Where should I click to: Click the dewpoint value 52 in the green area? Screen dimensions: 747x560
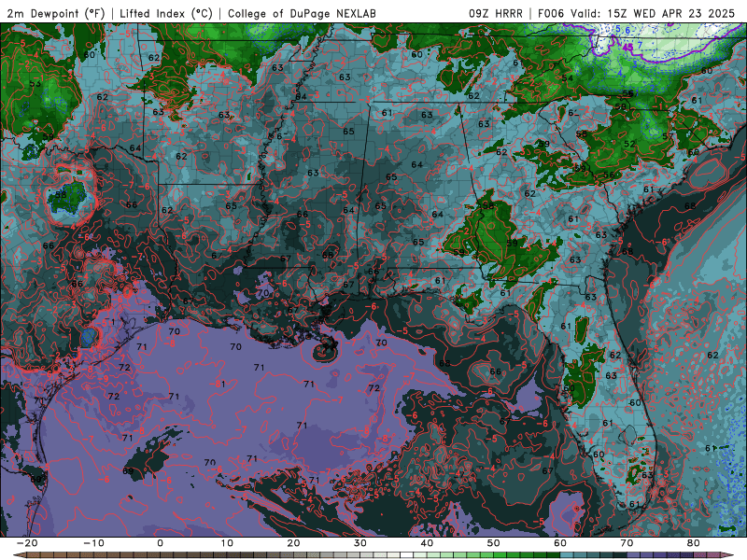click(x=629, y=144)
